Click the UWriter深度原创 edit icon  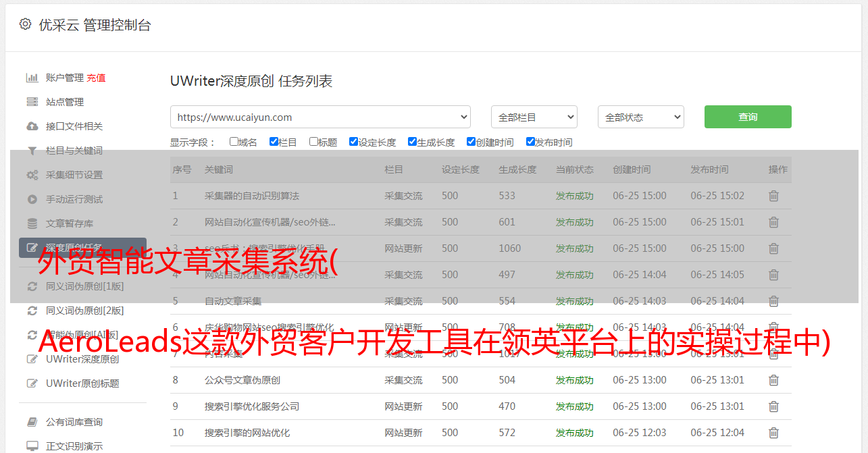coord(32,359)
